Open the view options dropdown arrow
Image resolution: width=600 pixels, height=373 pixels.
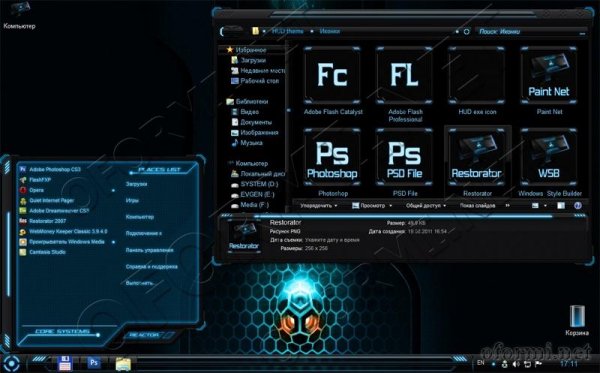pyautogui.click(x=545, y=206)
